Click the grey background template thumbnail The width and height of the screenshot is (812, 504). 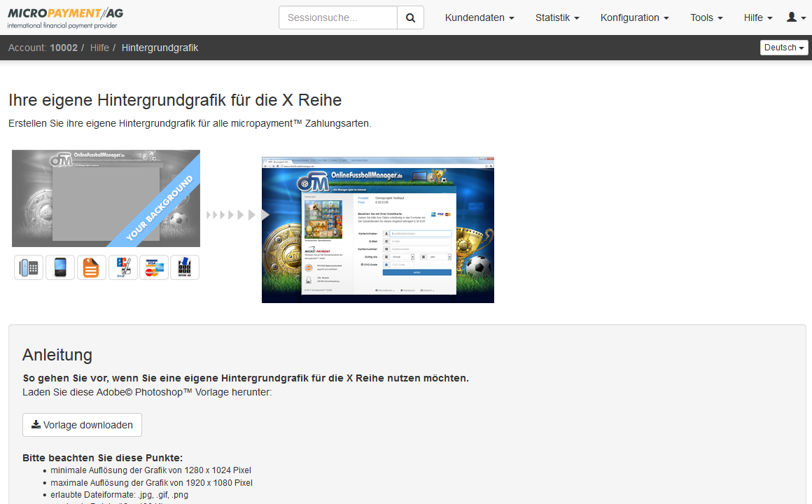[x=106, y=198]
